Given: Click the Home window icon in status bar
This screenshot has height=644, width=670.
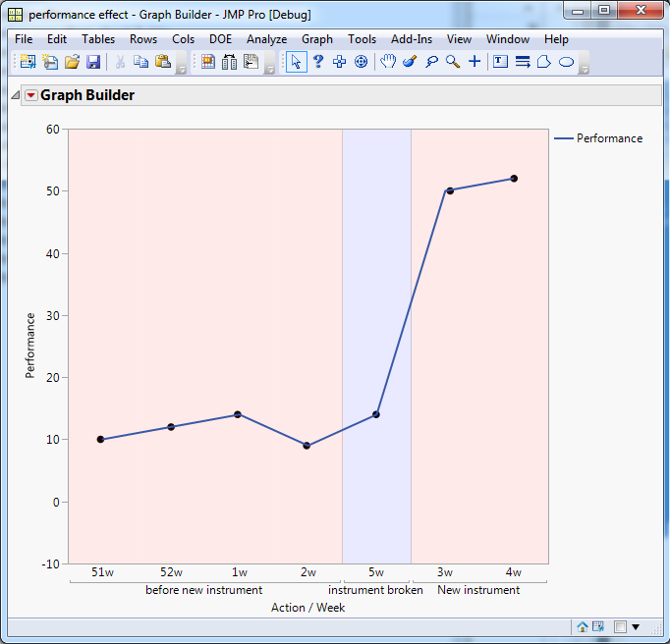Looking at the screenshot, I should pos(582,627).
